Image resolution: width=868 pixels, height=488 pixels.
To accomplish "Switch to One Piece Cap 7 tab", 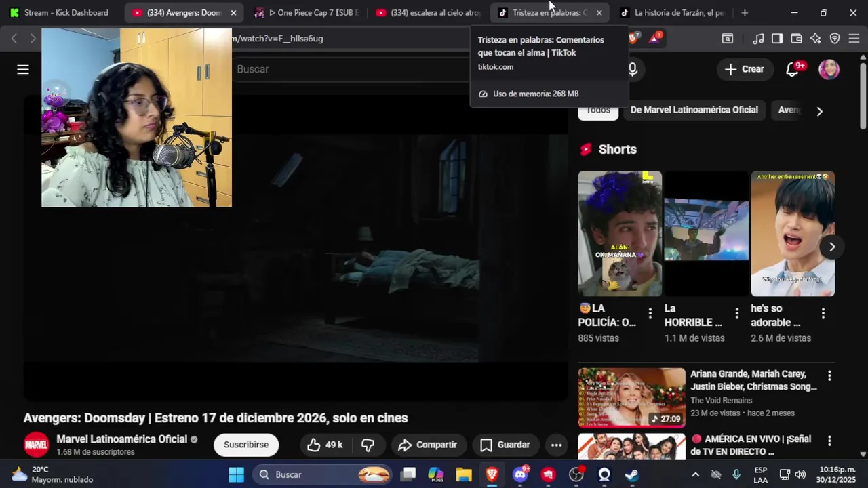I will [307, 12].
